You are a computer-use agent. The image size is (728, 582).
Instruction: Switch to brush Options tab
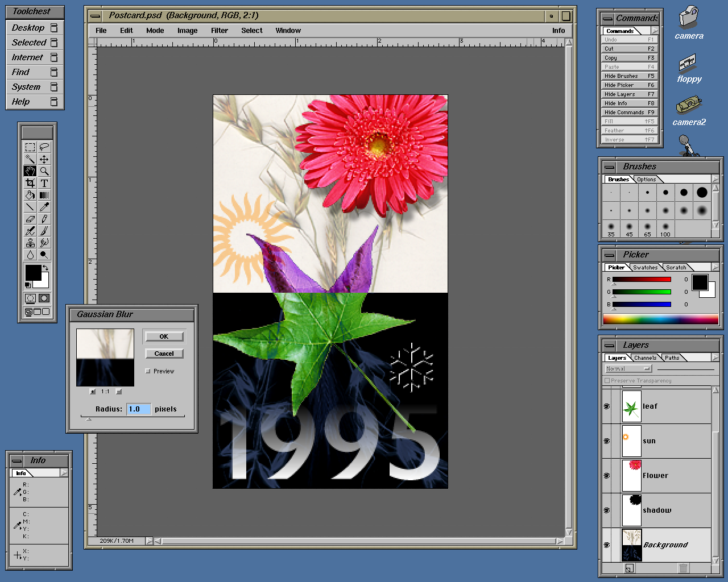point(647,179)
